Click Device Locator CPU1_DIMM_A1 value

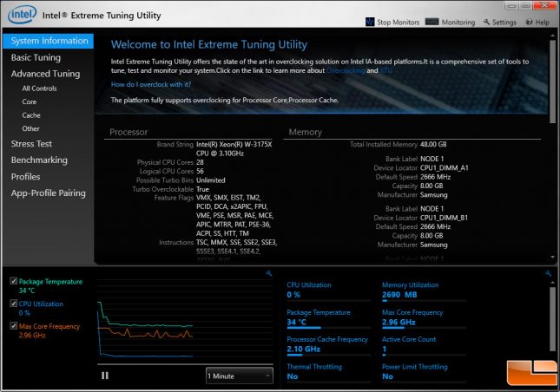point(444,167)
